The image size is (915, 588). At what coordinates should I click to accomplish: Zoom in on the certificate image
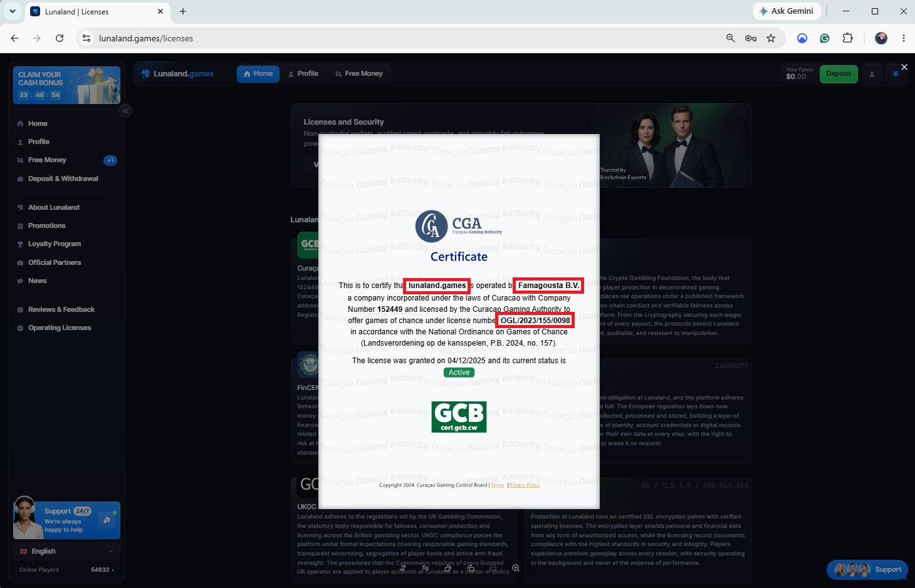[516, 568]
